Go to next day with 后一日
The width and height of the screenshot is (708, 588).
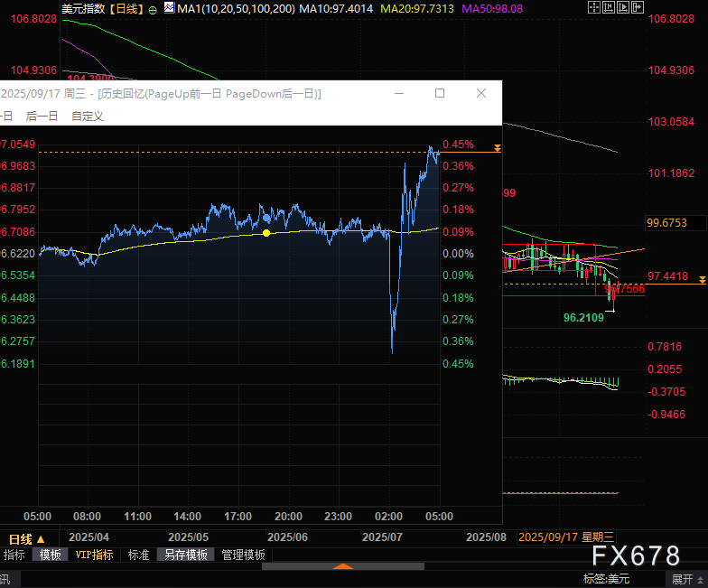(42, 116)
